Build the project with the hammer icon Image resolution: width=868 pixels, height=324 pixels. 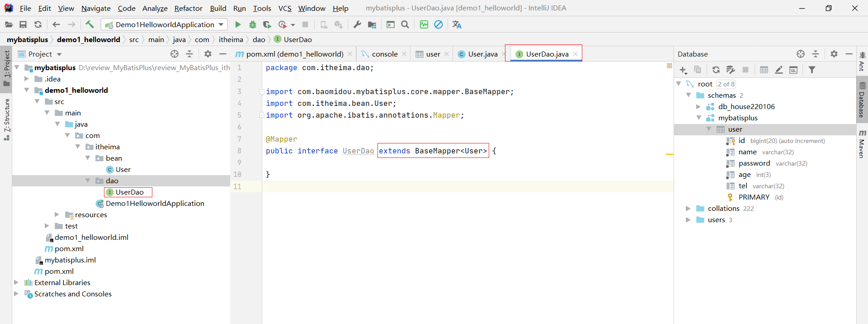pos(90,24)
